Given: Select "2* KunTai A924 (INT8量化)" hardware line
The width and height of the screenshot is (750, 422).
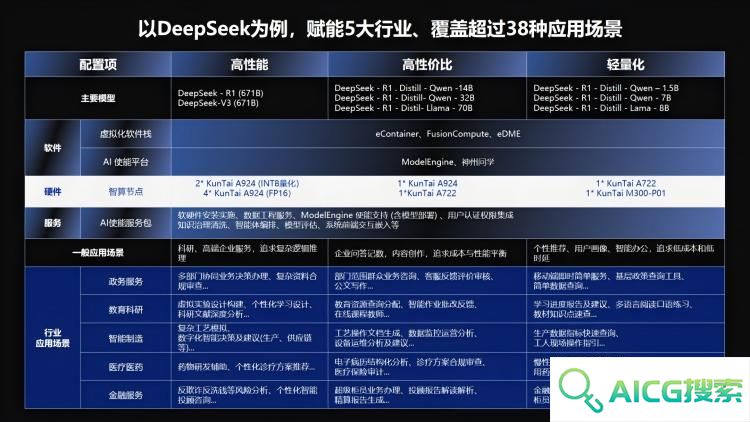Looking at the screenshot, I should (x=247, y=183).
